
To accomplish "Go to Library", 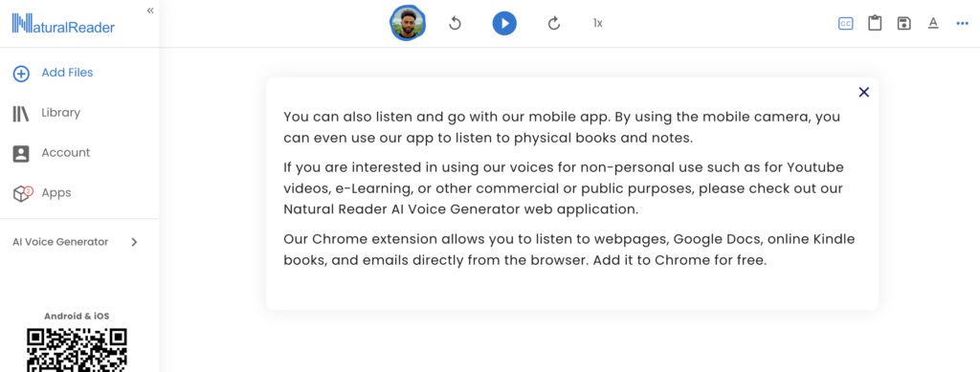I will tap(60, 112).
